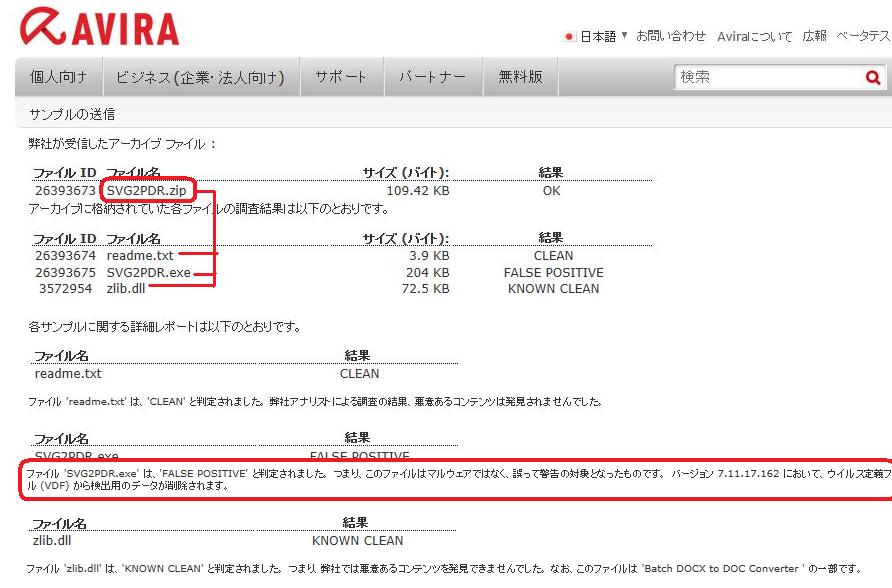Click the 'Batch DOCX to DOC Converter' text
This screenshot has height=588, width=892.
point(723,569)
